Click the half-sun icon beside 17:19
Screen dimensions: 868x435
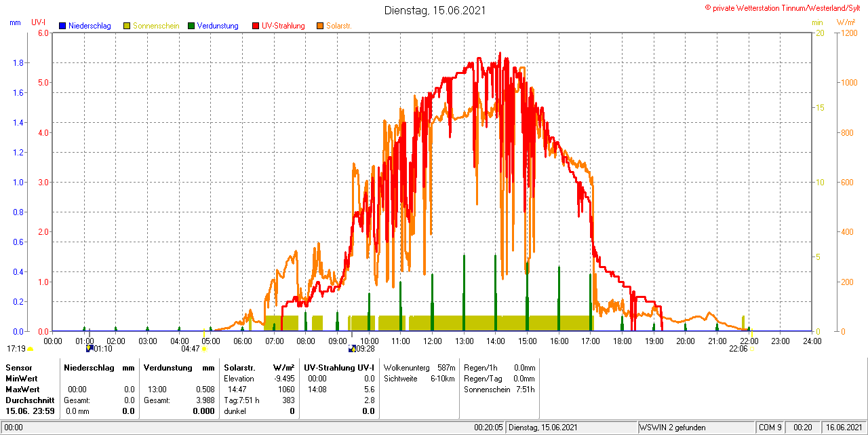[30, 349]
